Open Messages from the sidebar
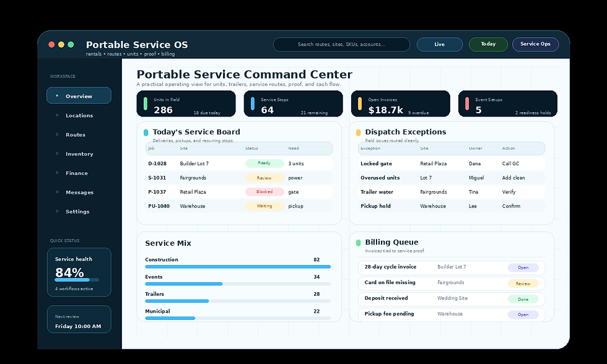 [x=79, y=193]
